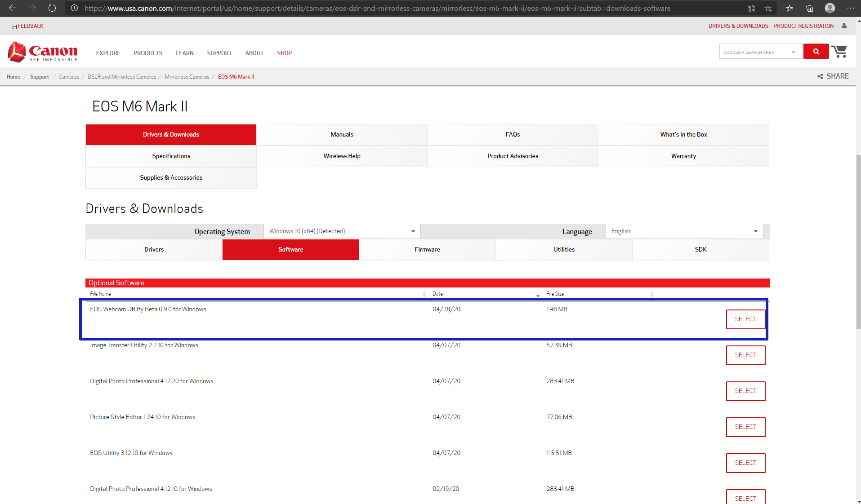The image size is (861, 504).
Task: Switch to the Firmware tab
Action: coord(427,250)
